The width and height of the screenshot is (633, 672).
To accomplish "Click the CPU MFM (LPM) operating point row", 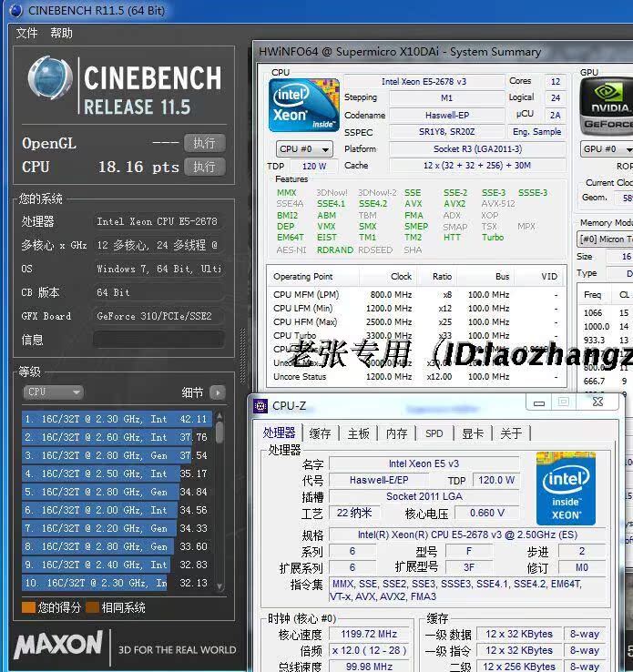I will pyautogui.click(x=415, y=294).
